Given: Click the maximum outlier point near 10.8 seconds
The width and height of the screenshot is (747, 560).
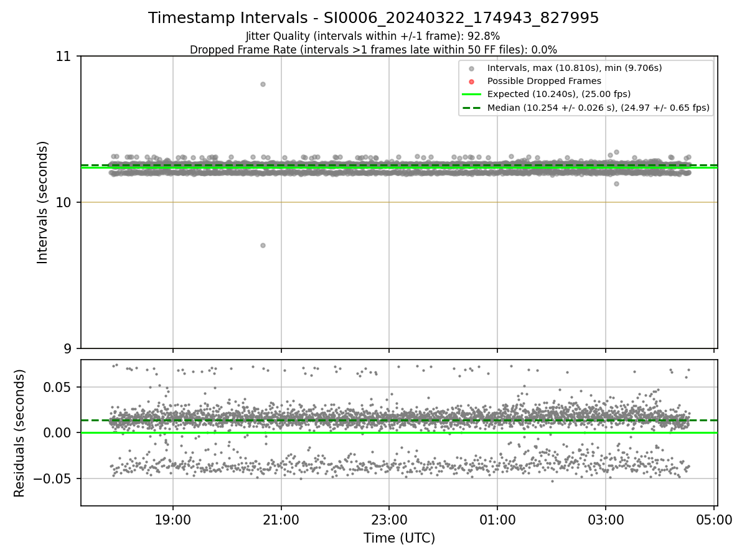Looking at the screenshot, I should [x=263, y=84].
